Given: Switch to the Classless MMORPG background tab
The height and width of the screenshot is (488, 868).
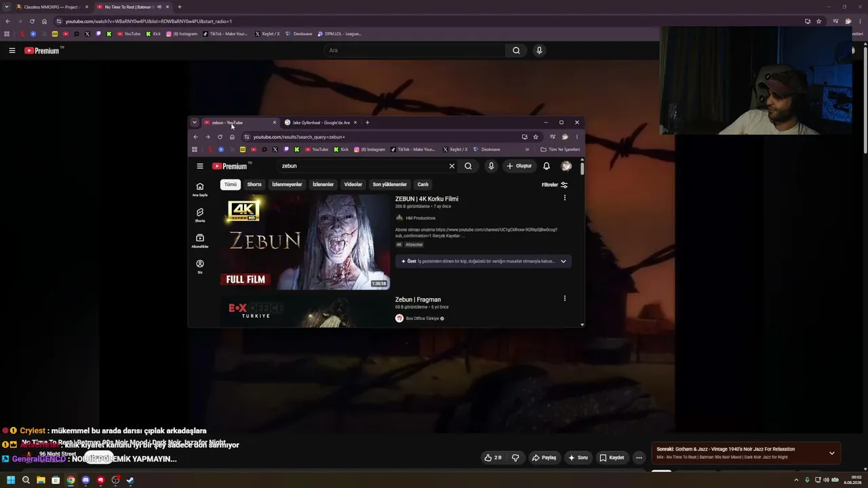Looking at the screenshot, I should 52,7.
